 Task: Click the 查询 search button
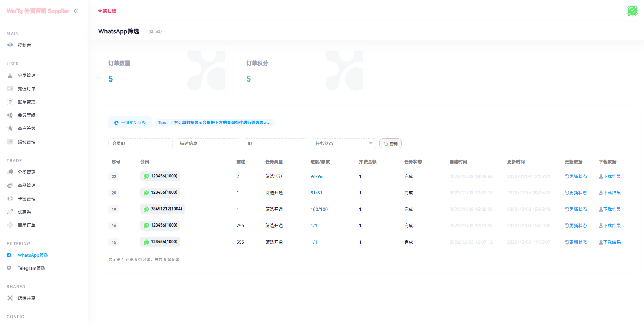[390, 144]
